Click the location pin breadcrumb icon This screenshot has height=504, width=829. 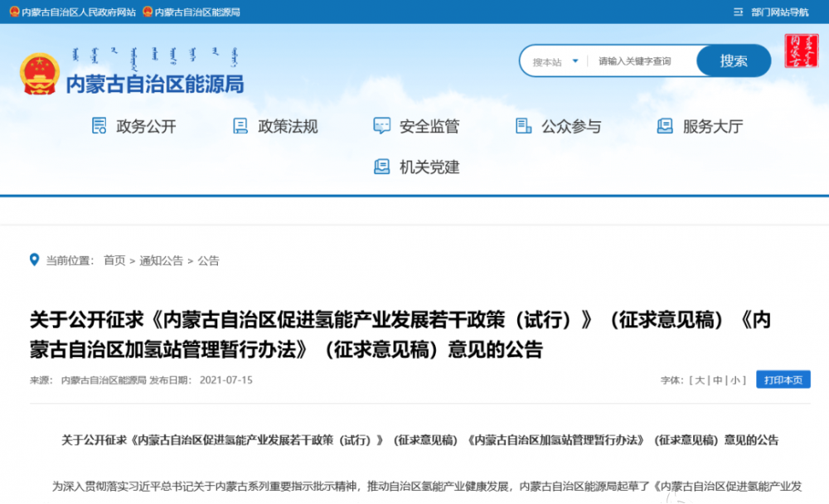point(34,259)
